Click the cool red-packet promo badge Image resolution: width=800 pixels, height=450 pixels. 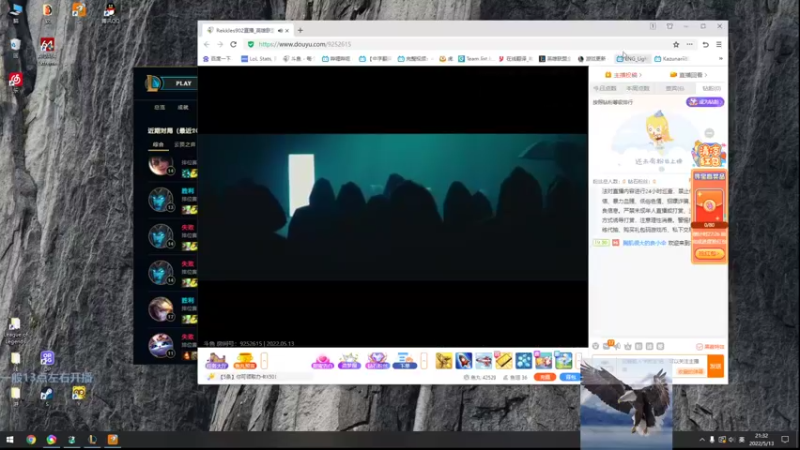(709, 155)
